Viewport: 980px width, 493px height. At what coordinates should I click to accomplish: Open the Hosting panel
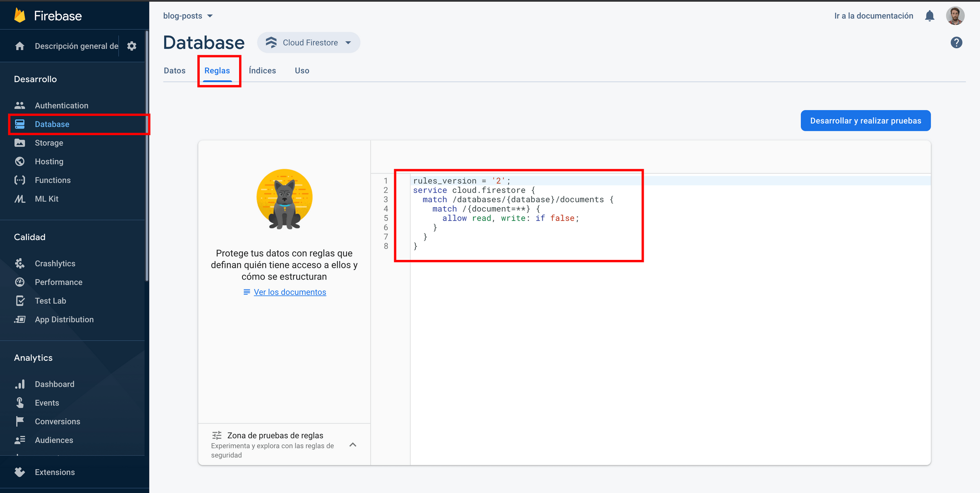coord(49,161)
